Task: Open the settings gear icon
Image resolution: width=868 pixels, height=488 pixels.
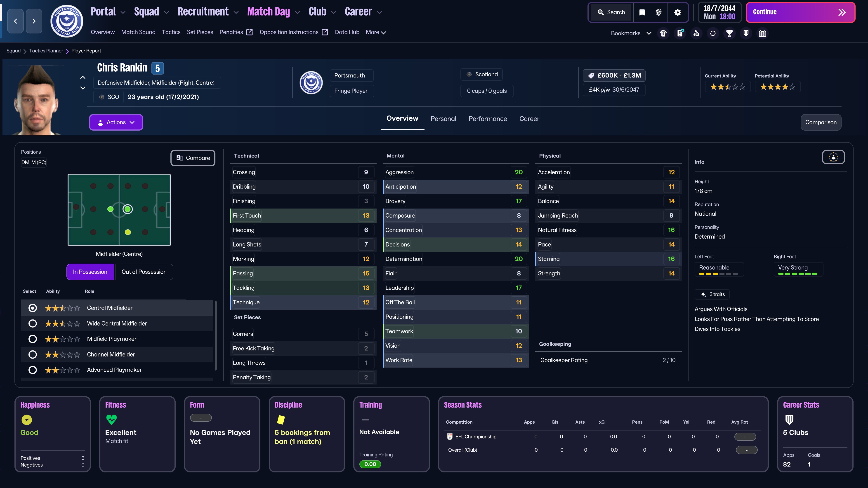Action: (x=678, y=12)
